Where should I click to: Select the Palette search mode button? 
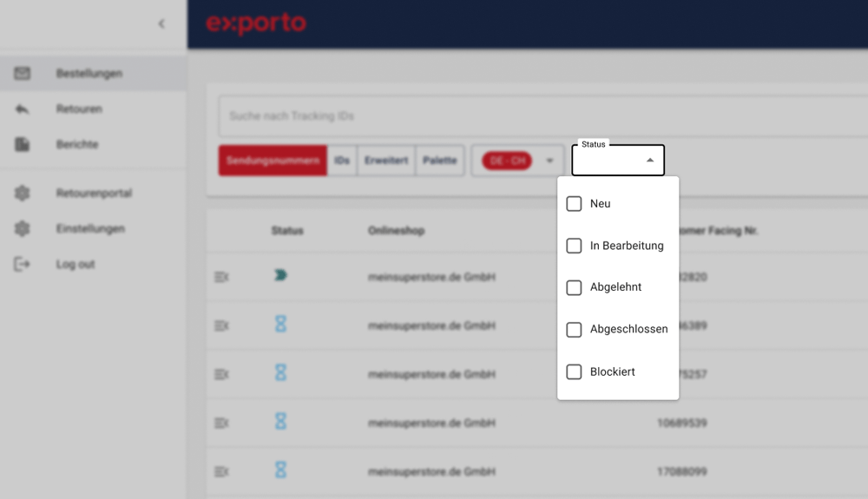point(440,161)
